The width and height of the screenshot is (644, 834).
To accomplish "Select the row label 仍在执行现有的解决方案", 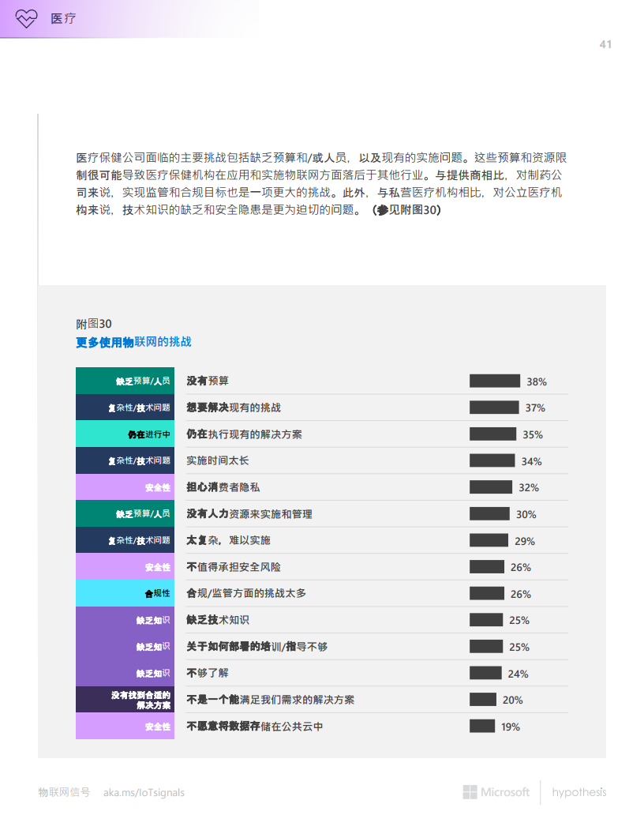I will [245, 434].
